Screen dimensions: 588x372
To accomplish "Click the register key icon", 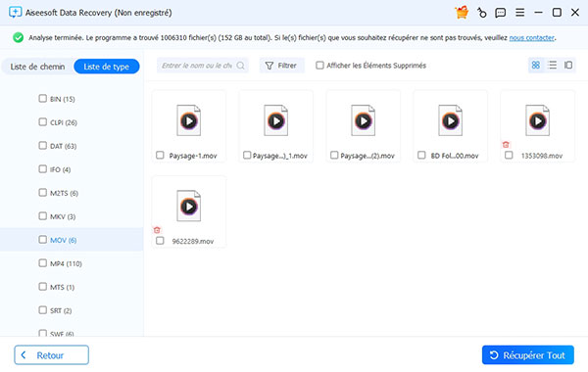I will tap(481, 13).
